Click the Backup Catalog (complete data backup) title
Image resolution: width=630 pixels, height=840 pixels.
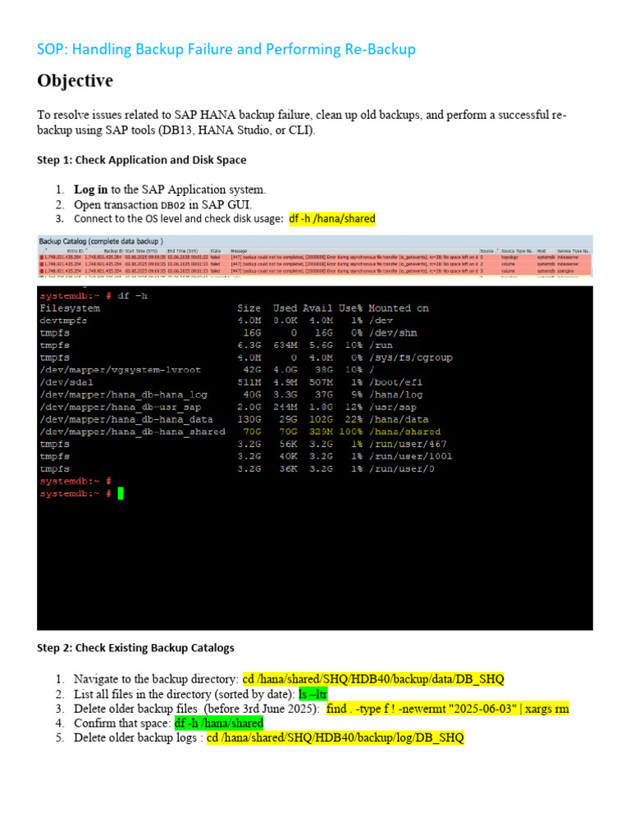click(101, 241)
